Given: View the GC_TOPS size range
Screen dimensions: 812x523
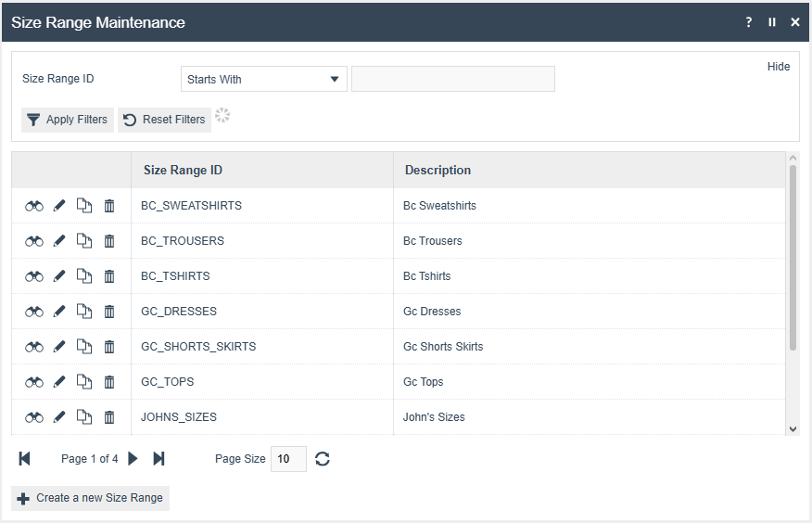Looking at the screenshot, I should [34, 382].
